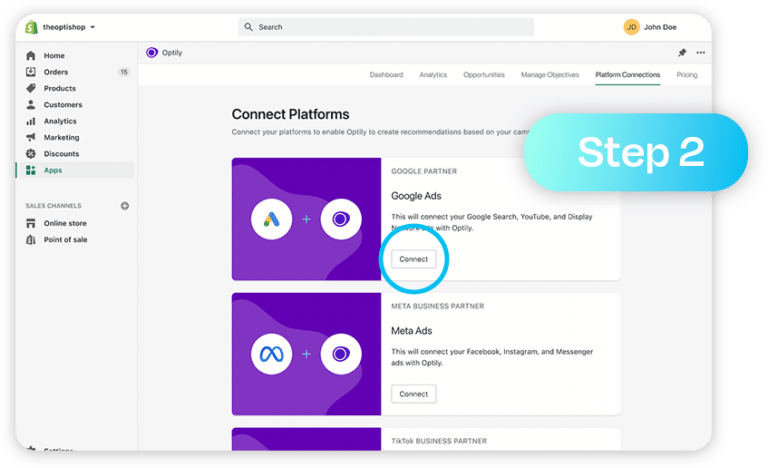The width and height of the screenshot is (768, 468).
Task: Select the META BUSINESS PARTNER label
Action: coord(437,306)
